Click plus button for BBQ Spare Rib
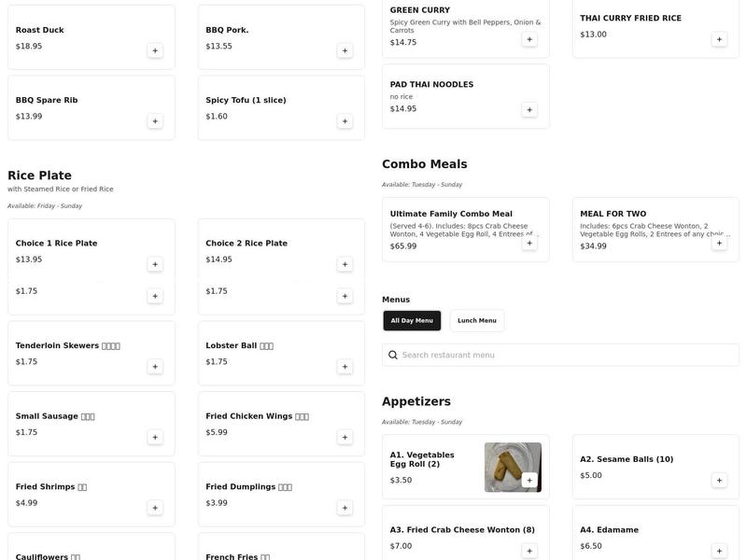 [x=155, y=121]
